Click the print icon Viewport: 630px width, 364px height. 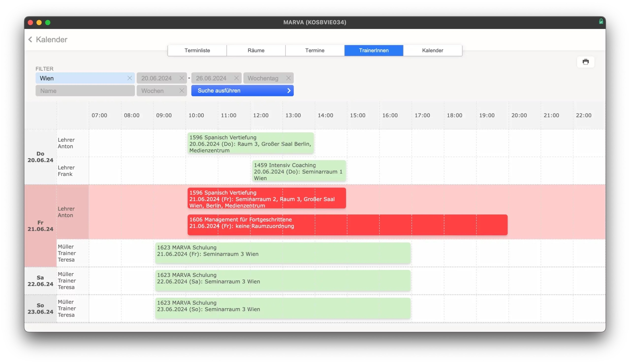585,62
